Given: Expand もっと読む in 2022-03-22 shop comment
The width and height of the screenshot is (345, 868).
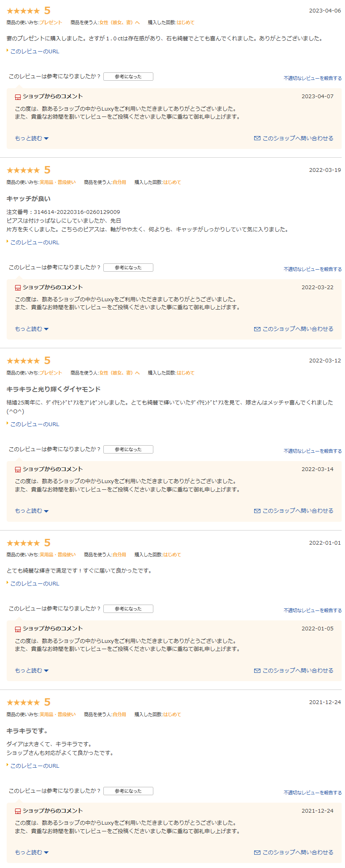Looking at the screenshot, I should 32,329.
